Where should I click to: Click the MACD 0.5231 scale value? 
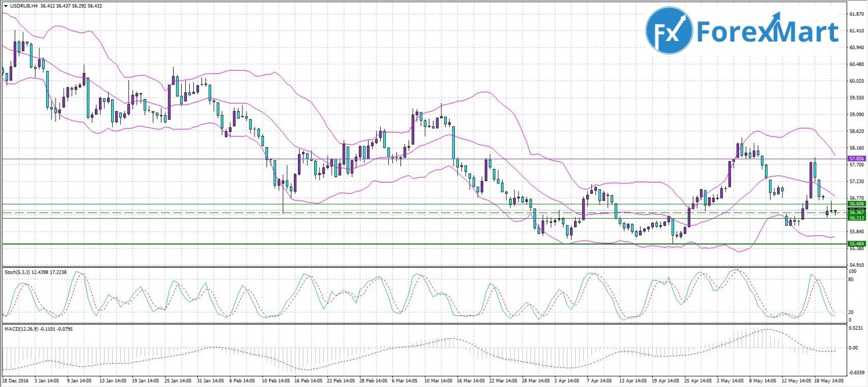tap(855, 327)
